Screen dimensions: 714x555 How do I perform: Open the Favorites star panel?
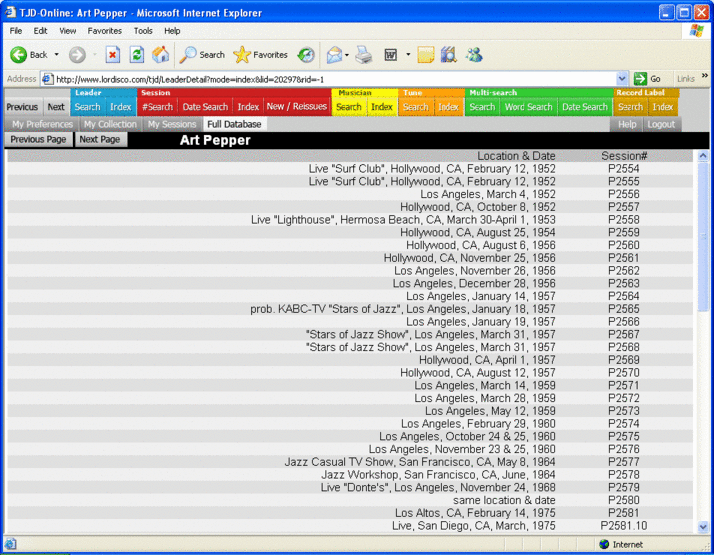pos(260,55)
